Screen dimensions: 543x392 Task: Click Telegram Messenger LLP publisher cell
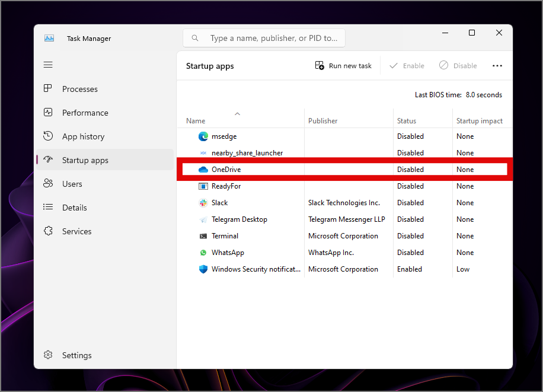pyautogui.click(x=347, y=219)
